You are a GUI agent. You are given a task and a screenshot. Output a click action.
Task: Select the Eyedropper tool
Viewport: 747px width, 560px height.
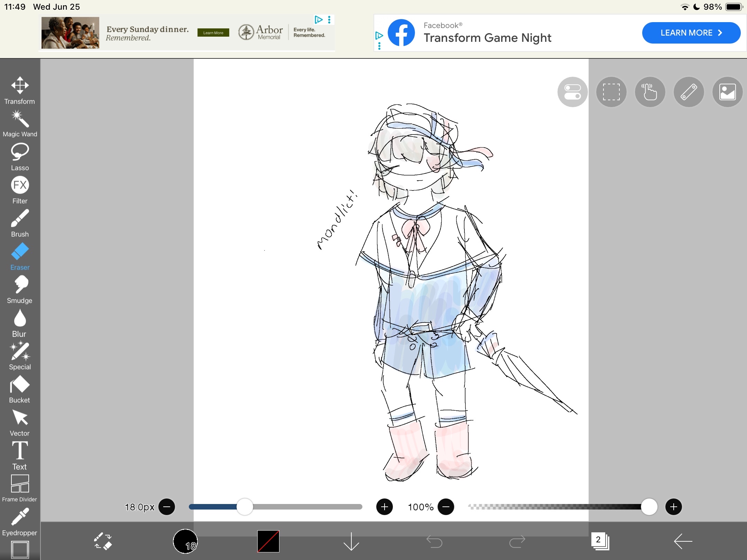[20, 522]
